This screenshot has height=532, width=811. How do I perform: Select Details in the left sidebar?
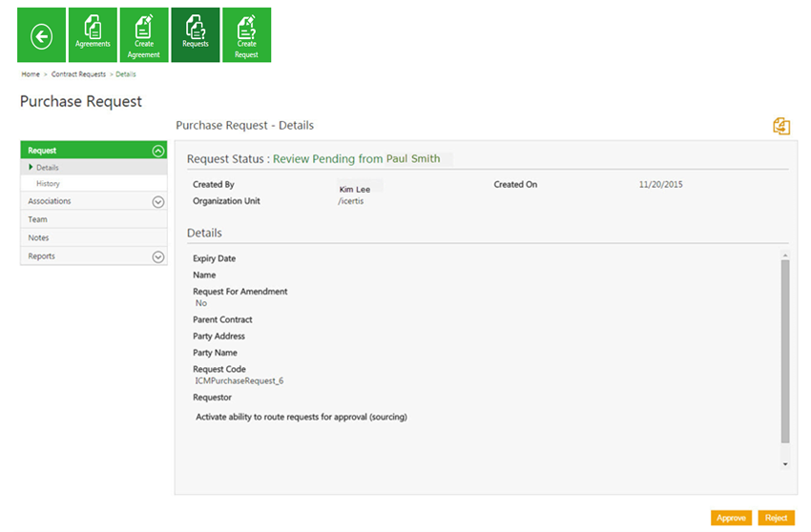point(48,168)
